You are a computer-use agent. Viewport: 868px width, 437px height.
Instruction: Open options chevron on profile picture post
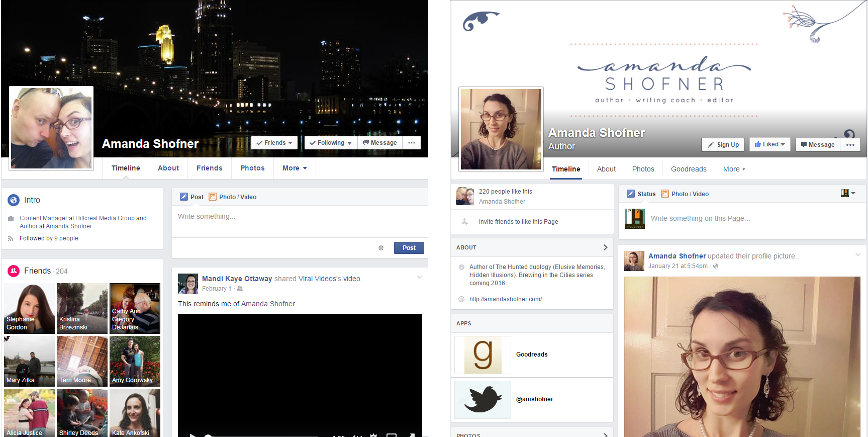pyautogui.click(x=858, y=255)
